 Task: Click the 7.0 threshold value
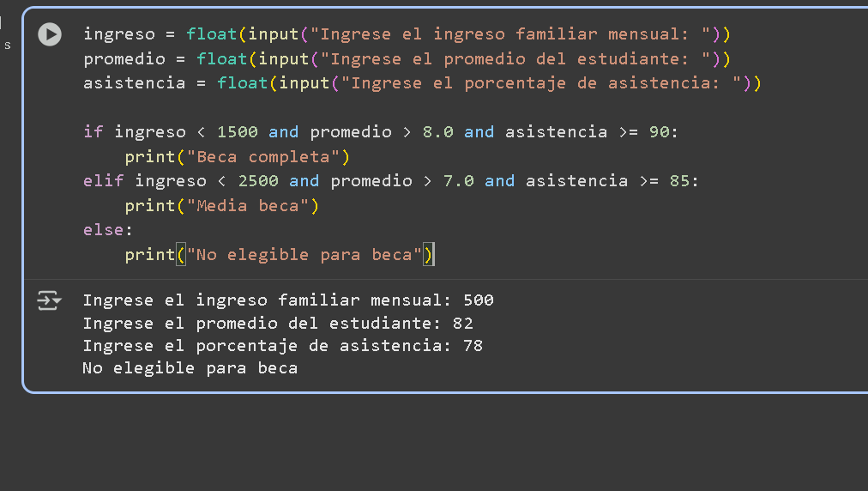point(458,181)
